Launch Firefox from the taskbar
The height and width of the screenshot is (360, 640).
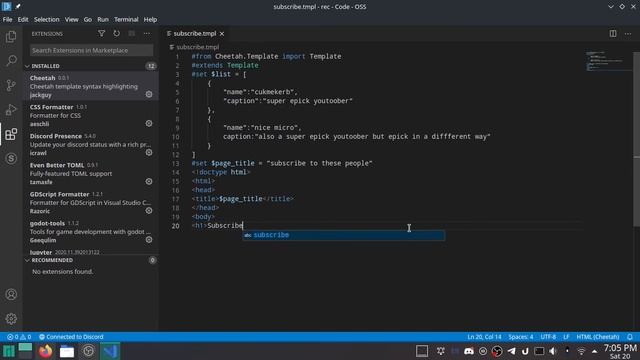pos(46,351)
